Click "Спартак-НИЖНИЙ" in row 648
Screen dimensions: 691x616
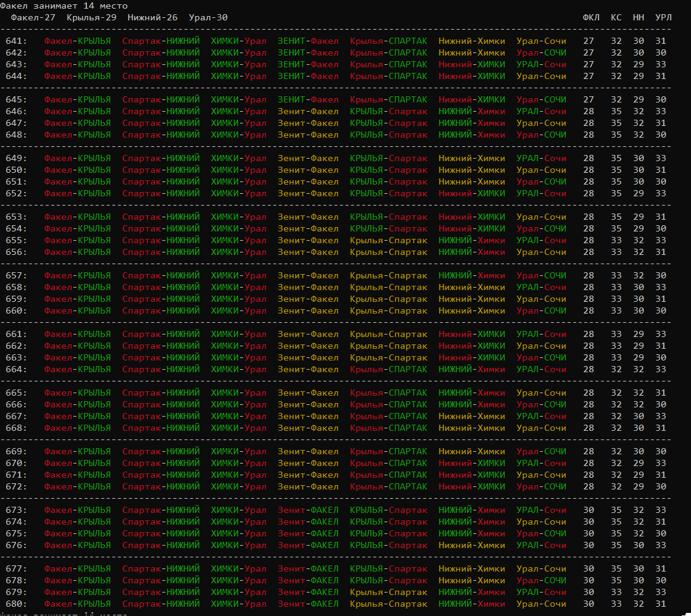point(161,135)
